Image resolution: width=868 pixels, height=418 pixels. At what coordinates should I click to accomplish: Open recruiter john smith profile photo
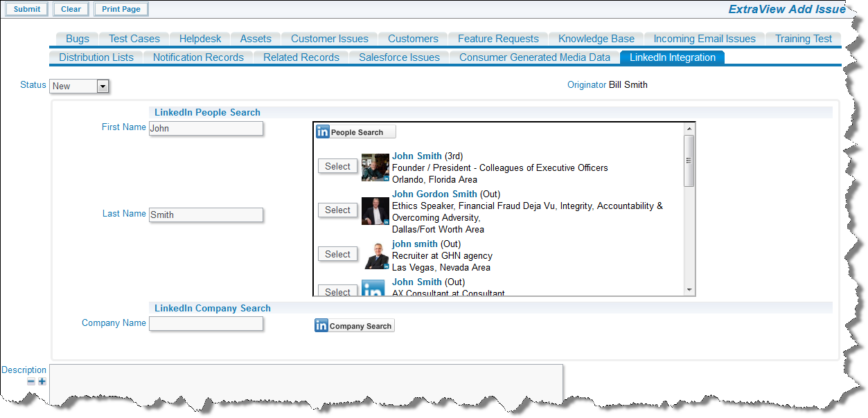375,255
